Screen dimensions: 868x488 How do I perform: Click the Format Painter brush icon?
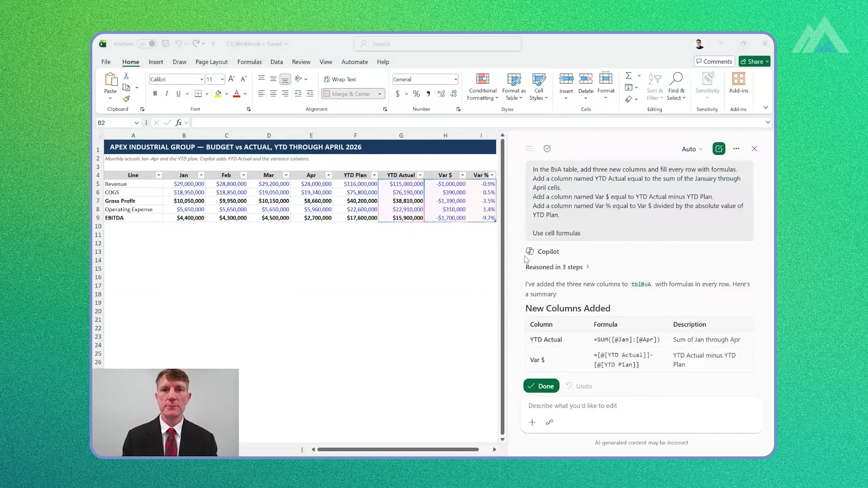[126, 99]
